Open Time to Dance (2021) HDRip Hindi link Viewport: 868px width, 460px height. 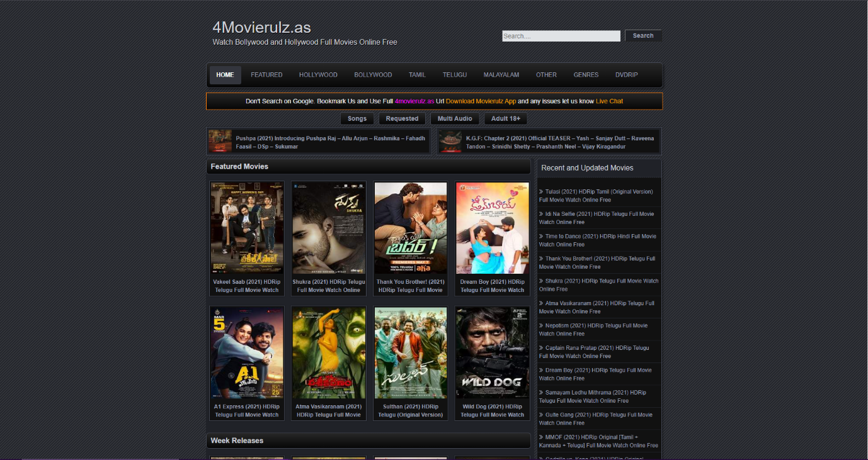[x=598, y=240]
